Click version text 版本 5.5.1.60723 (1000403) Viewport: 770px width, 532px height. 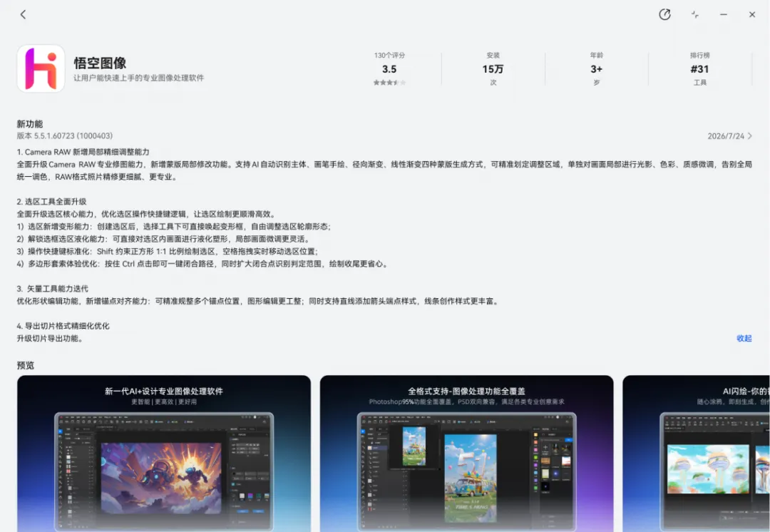click(x=65, y=135)
